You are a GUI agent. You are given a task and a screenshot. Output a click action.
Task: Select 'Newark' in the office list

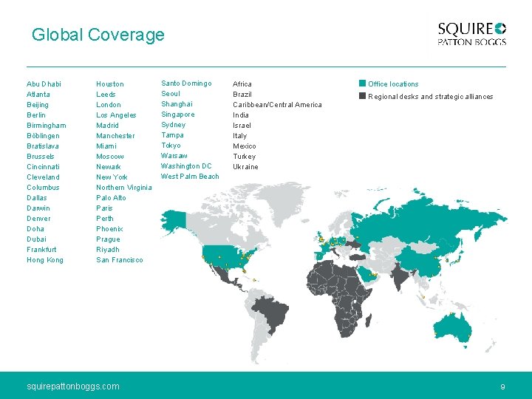(x=109, y=166)
